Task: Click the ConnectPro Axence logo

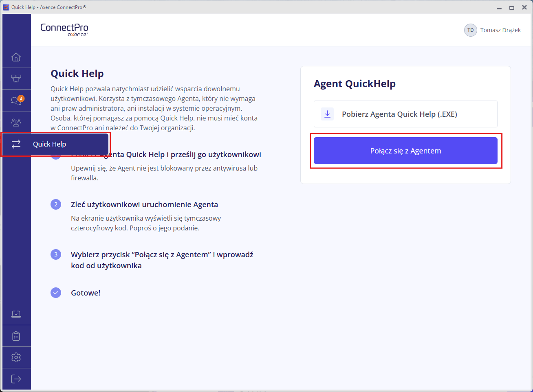Action: [64, 30]
